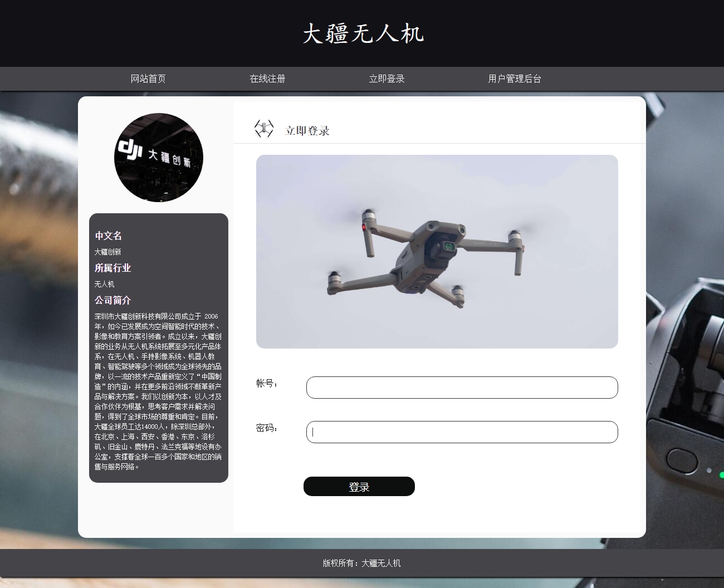Click the 中文名 heading in sidebar
This screenshot has width=724, height=588.
pos(108,236)
